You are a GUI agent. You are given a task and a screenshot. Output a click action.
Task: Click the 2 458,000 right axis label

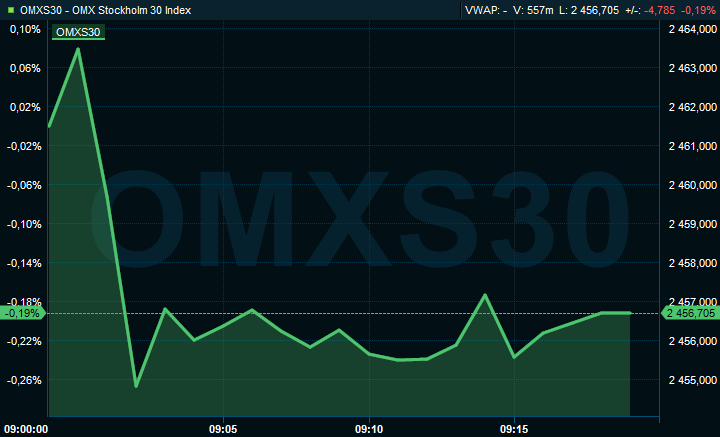click(692, 263)
